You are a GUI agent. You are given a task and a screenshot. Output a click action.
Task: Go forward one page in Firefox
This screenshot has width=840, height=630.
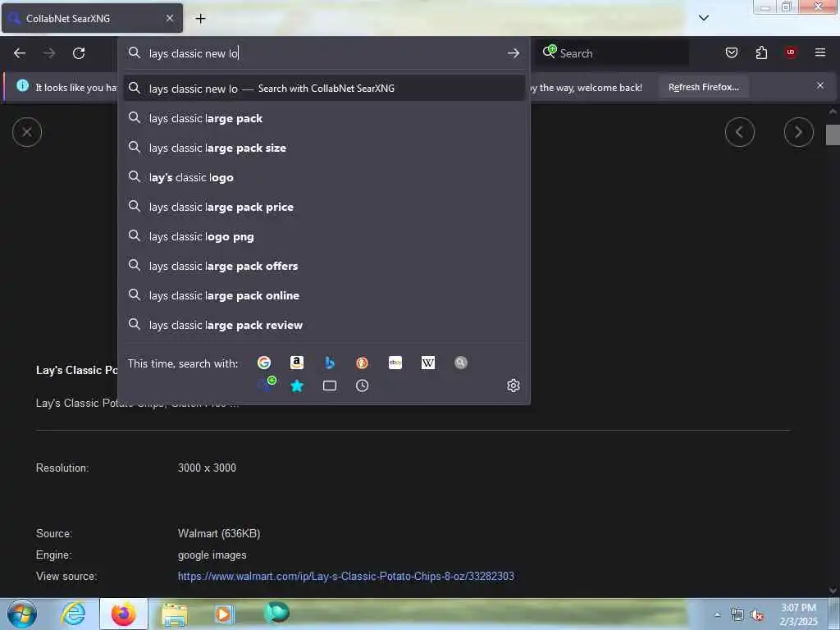pos(49,53)
